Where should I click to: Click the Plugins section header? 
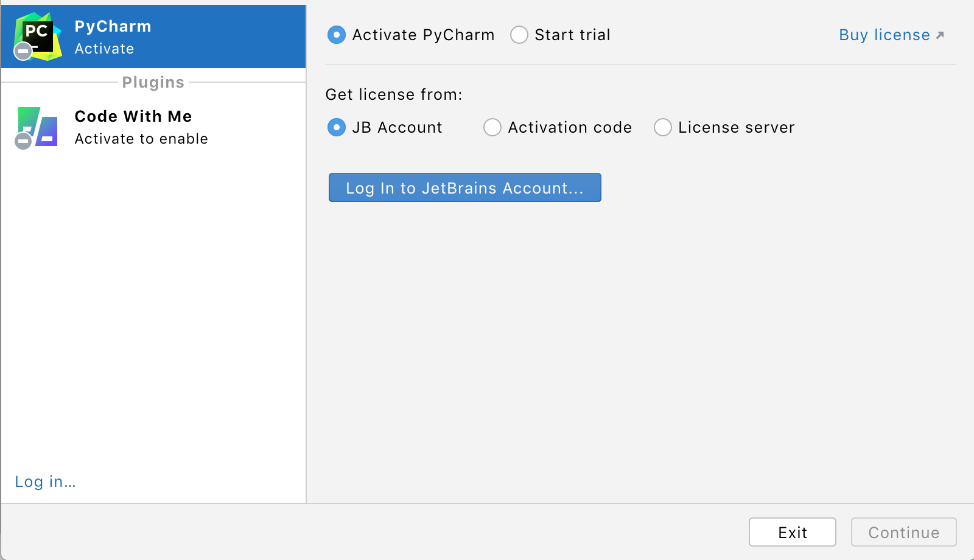click(152, 82)
